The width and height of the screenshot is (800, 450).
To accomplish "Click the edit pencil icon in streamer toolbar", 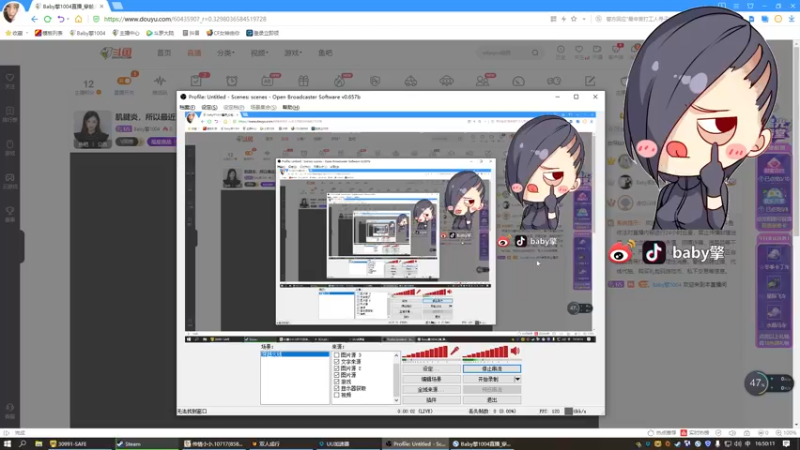I will (x=590, y=81).
